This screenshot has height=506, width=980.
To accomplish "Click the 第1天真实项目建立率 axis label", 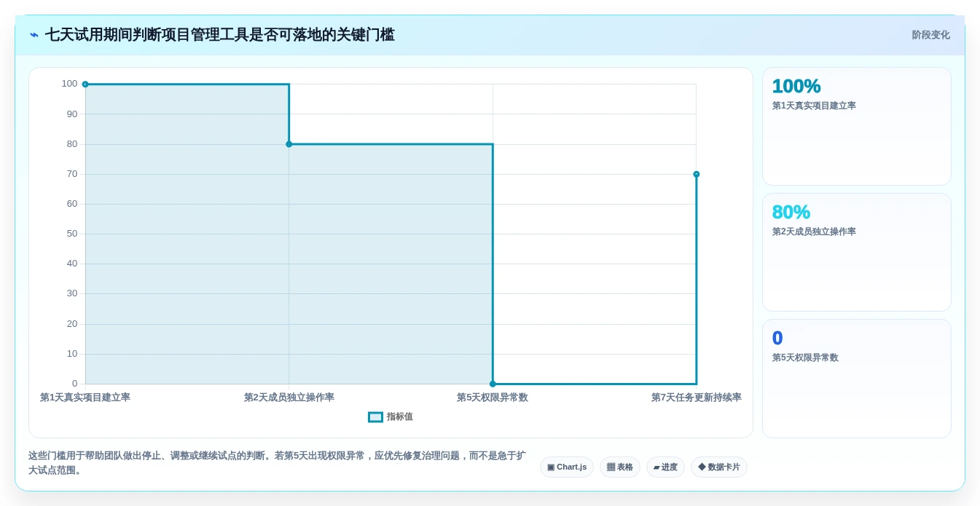I will click(x=85, y=398).
